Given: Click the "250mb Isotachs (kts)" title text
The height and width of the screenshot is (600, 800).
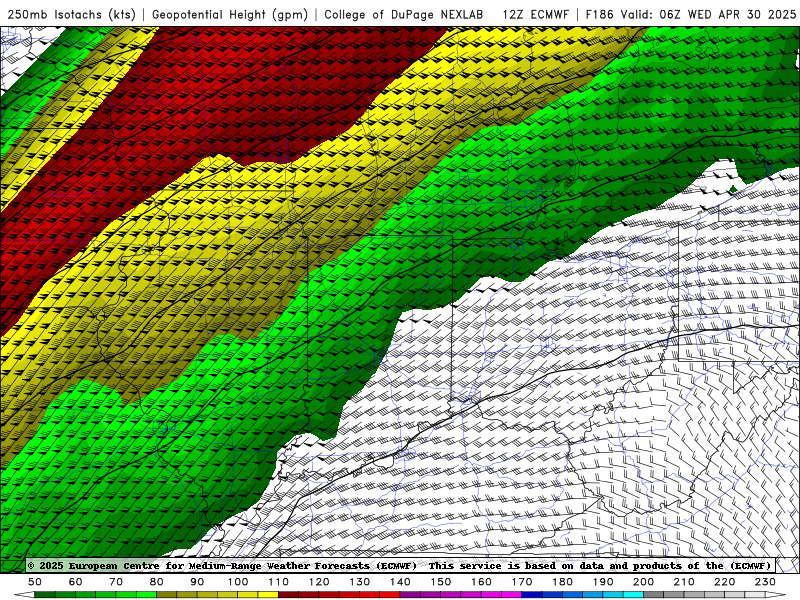Looking at the screenshot, I should click(71, 14).
